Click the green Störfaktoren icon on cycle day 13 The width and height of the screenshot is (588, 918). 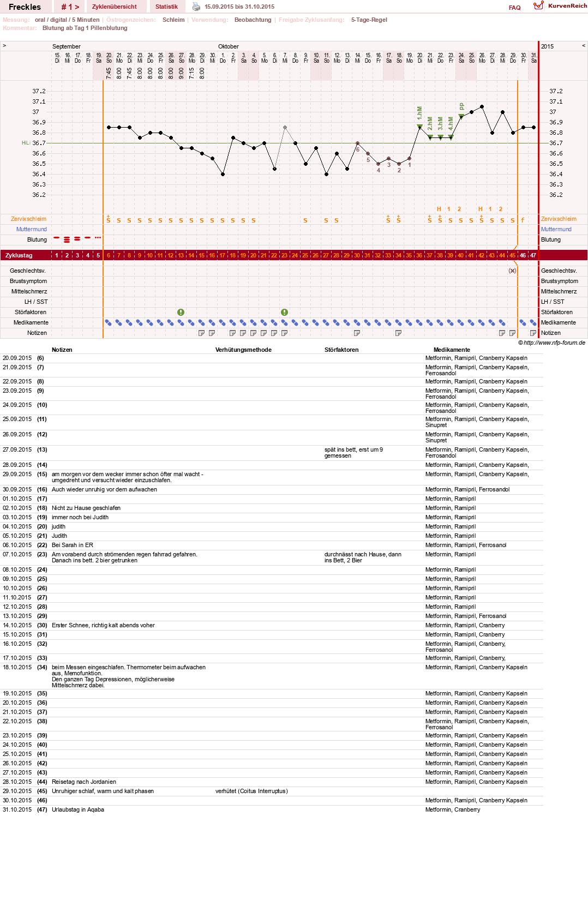click(181, 312)
